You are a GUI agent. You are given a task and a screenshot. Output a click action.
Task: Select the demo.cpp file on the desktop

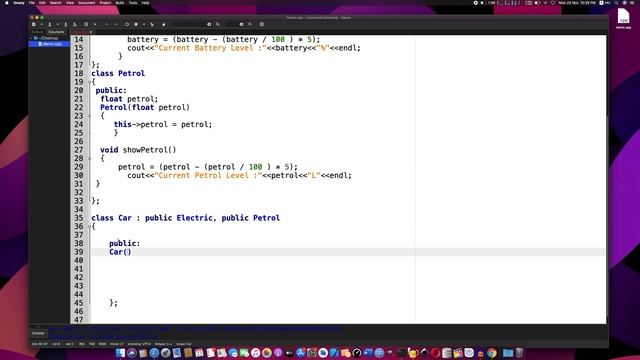coord(623,18)
